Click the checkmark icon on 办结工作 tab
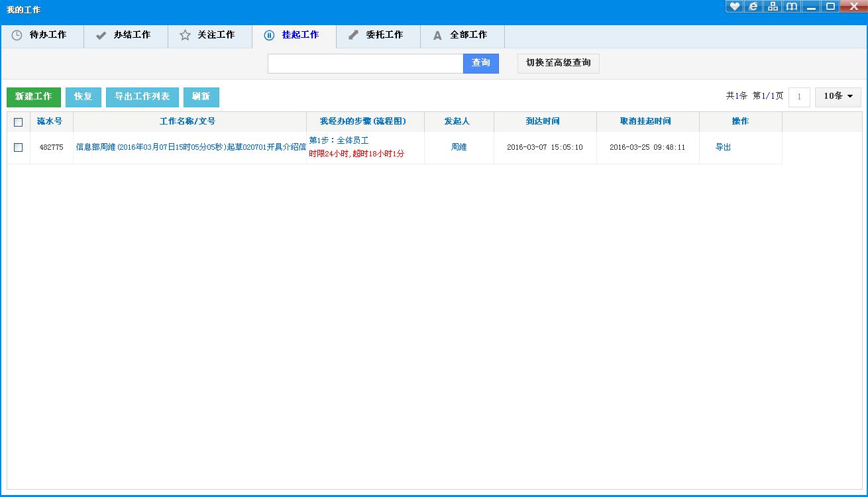 point(101,35)
